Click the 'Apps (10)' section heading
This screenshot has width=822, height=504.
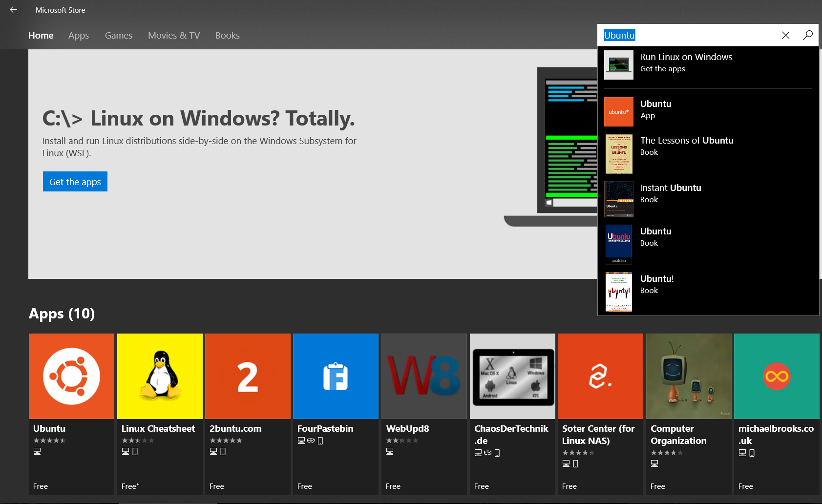[x=62, y=314]
